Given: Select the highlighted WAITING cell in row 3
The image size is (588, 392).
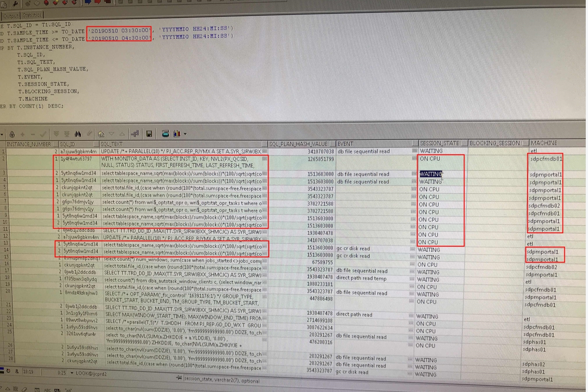Looking at the screenshot, I should pyautogui.click(x=431, y=174).
